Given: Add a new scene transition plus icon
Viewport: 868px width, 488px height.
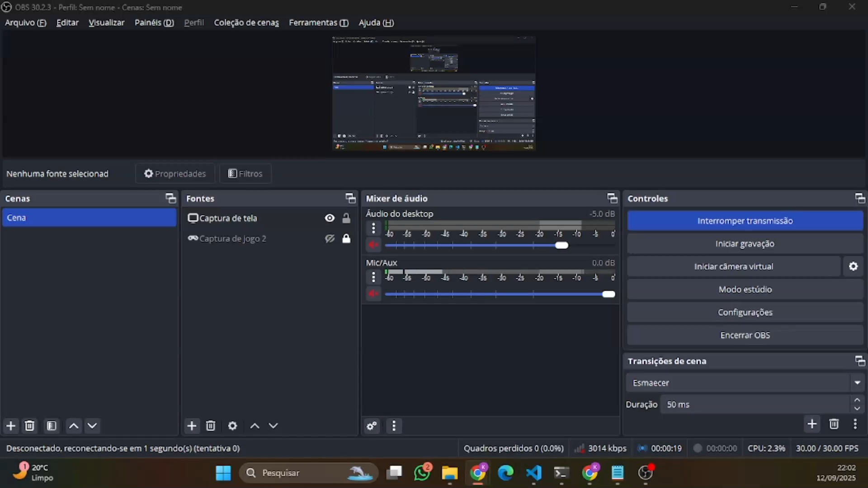Looking at the screenshot, I should (812, 424).
